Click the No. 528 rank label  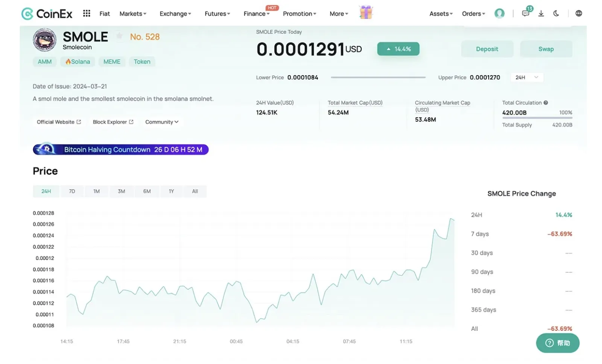145,37
